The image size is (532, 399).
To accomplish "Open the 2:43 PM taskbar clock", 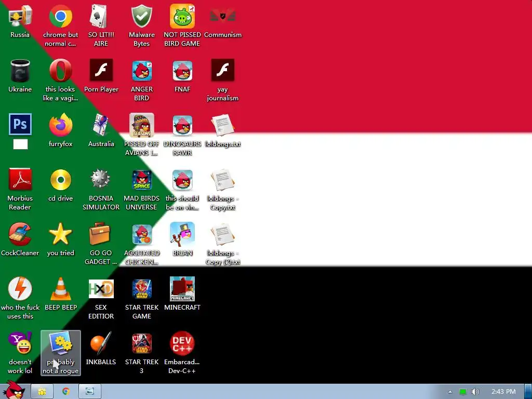I will pyautogui.click(x=503, y=392).
